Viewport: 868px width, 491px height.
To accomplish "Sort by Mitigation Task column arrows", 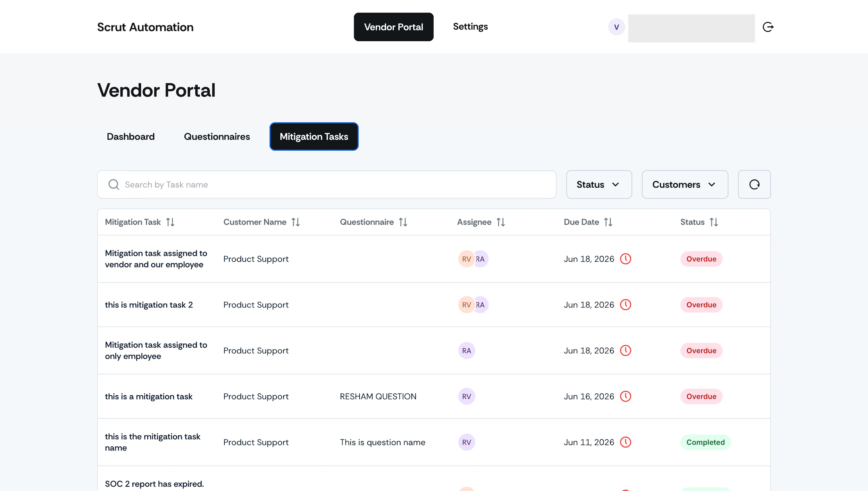I will click(170, 222).
